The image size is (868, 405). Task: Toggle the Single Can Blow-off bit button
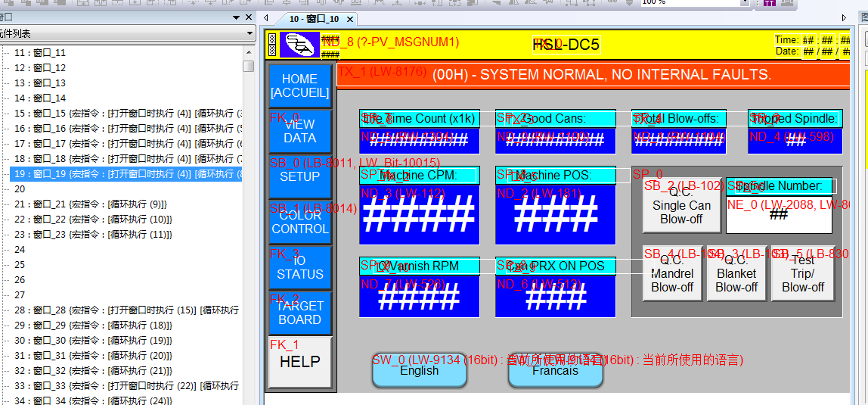click(x=681, y=207)
